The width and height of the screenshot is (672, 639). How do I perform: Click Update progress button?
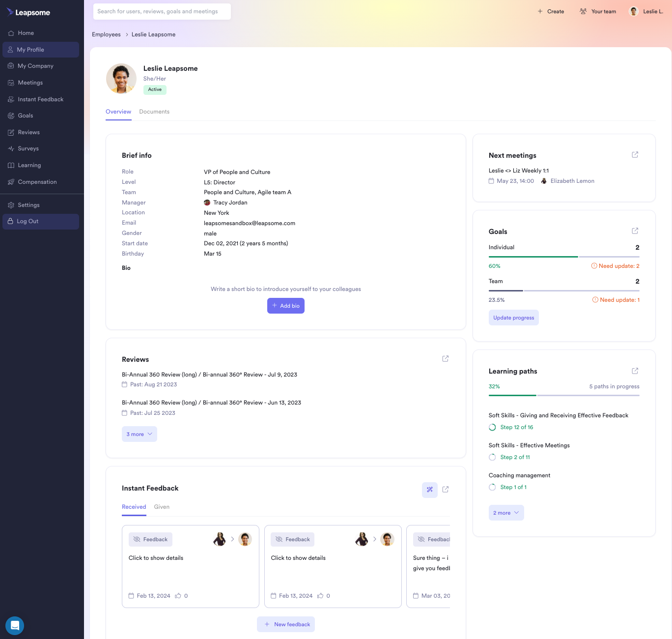pyautogui.click(x=514, y=318)
